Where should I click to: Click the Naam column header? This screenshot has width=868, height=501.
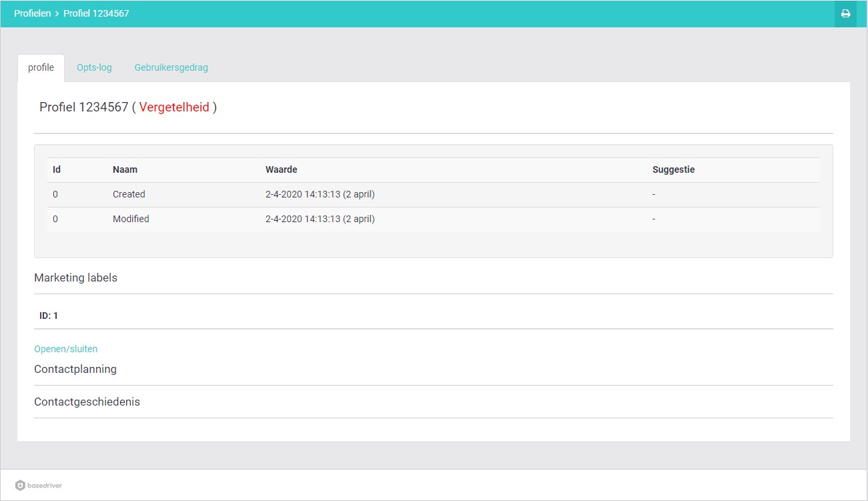pyautogui.click(x=125, y=170)
